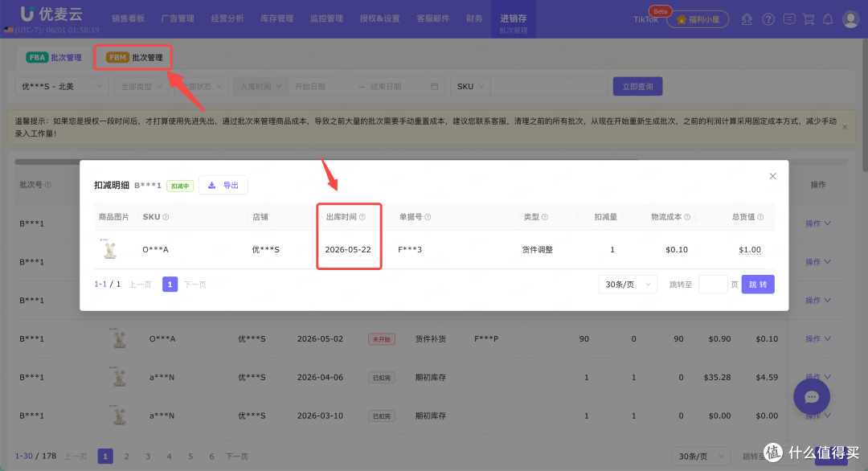This screenshot has width=868, height=471.
Task: Click the 跳转 button in dialog
Action: [x=758, y=285]
